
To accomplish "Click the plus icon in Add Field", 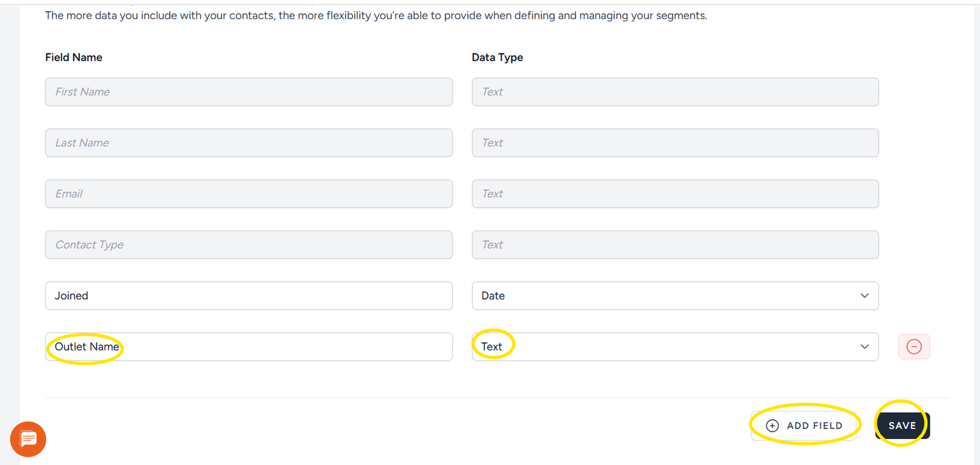I will point(772,426).
